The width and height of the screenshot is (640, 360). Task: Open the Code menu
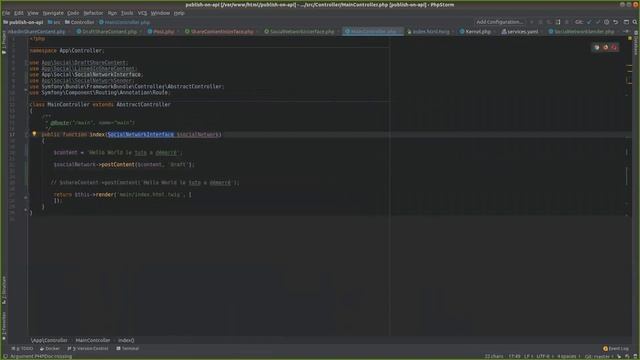(x=73, y=13)
